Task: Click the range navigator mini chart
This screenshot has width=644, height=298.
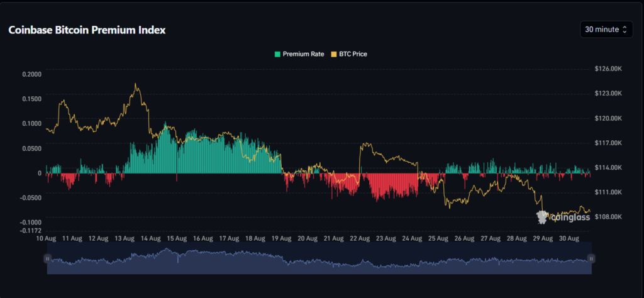Action: pos(319,258)
